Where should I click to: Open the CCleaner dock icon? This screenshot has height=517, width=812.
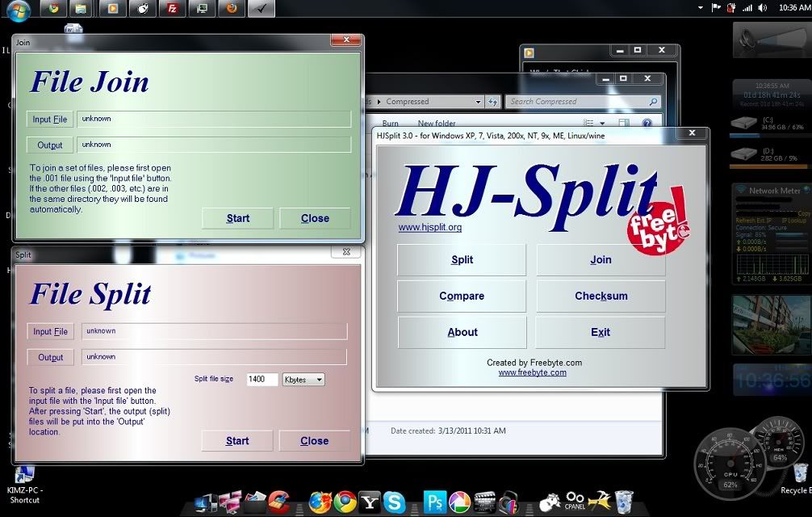[x=279, y=502]
